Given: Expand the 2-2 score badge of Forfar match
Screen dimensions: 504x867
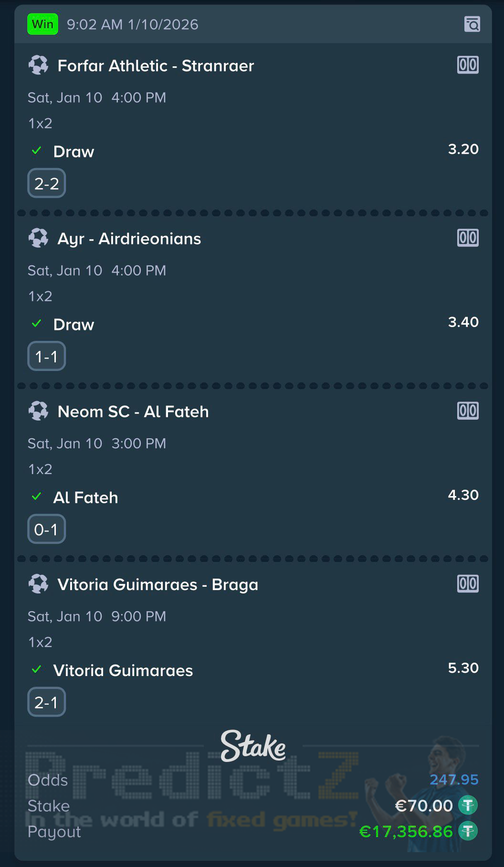Looking at the screenshot, I should (46, 183).
